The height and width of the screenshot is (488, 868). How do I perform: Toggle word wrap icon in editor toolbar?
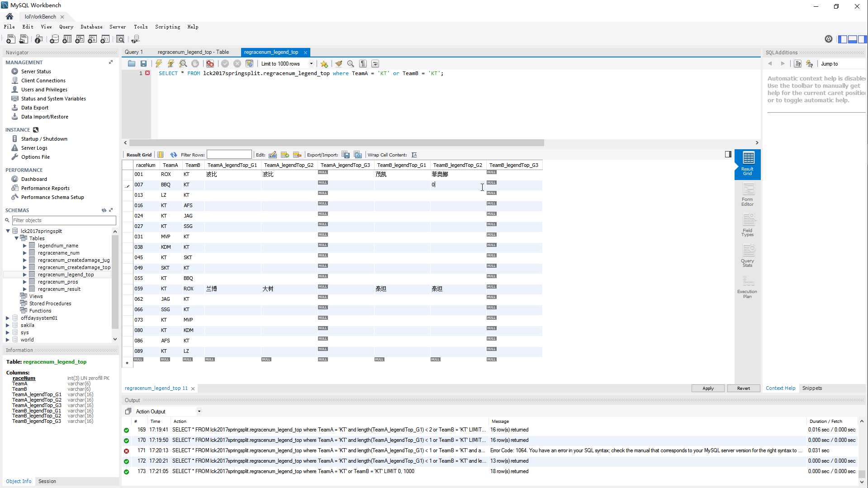pyautogui.click(x=375, y=64)
